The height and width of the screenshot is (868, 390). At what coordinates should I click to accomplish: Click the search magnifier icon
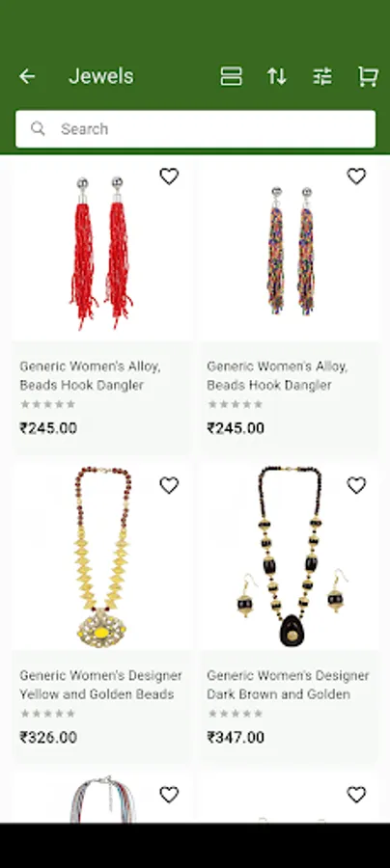point(38,129)
